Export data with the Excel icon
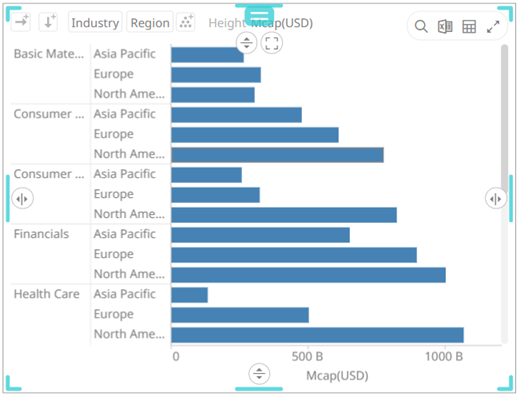Viewport: 520px width, 397px height. [x=445, y=26]
